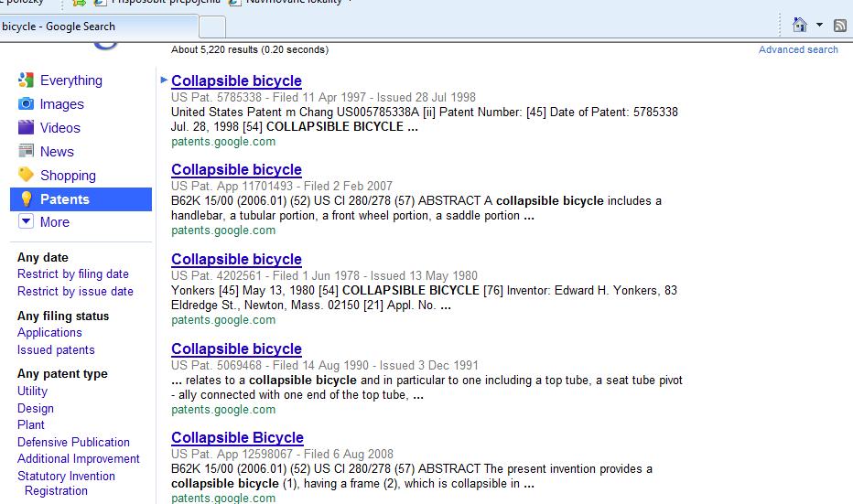Click 'Any filing status' heading

(x=63, y=316)
